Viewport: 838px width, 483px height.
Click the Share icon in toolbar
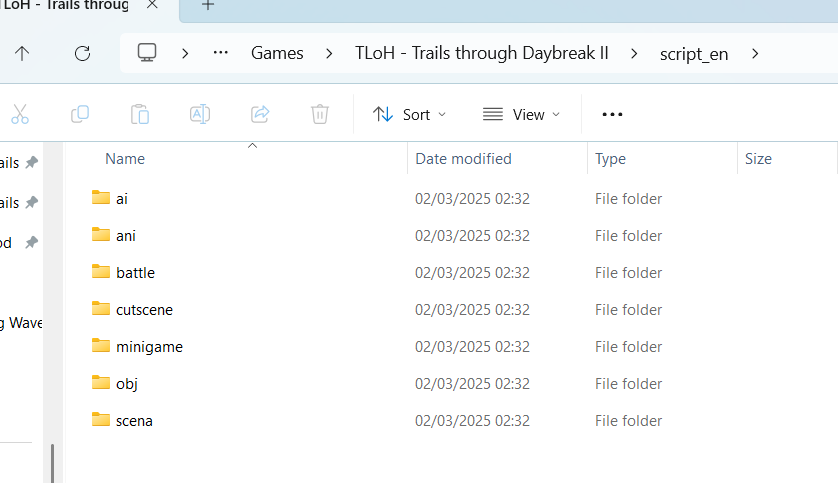(260, 114)
